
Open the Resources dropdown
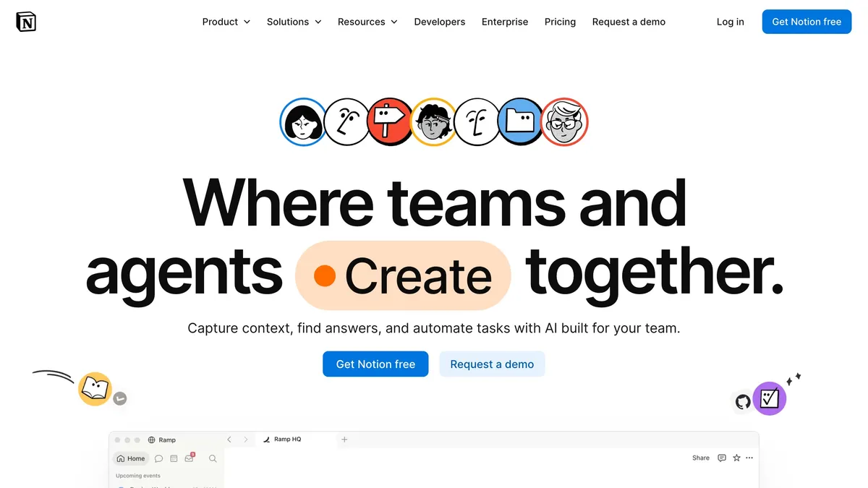367,22
